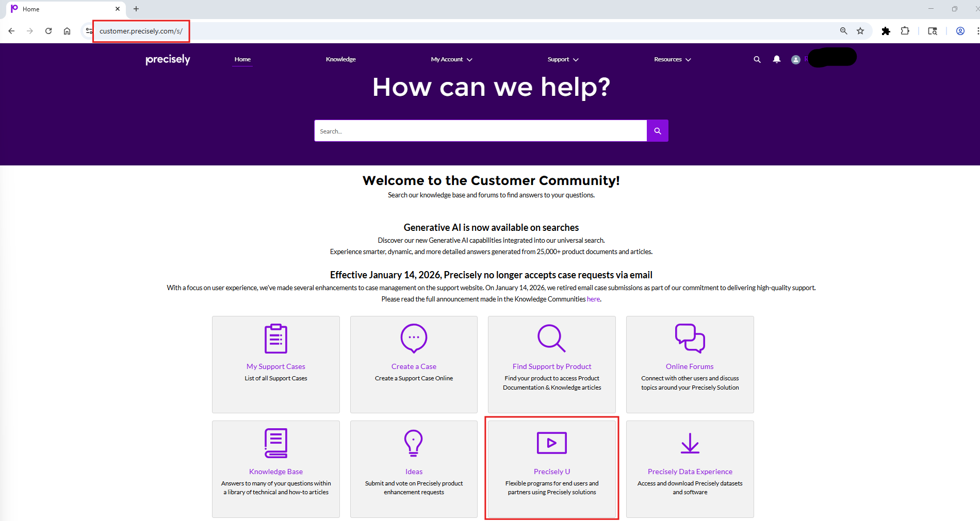Open the Precisely Data Experience link
Image resolution: width=980 pixels, height=521 pixels.
coord(690,472)
